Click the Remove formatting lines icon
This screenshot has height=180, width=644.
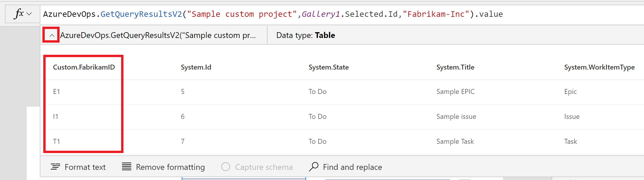click(127, 167)
